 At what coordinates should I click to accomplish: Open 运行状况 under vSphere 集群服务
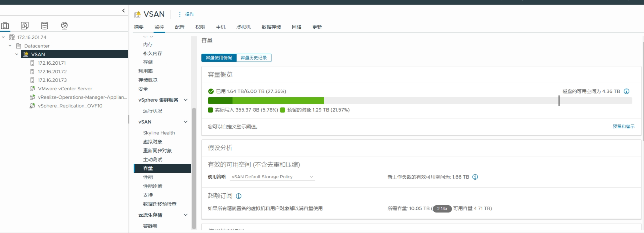tap(153, 111)
